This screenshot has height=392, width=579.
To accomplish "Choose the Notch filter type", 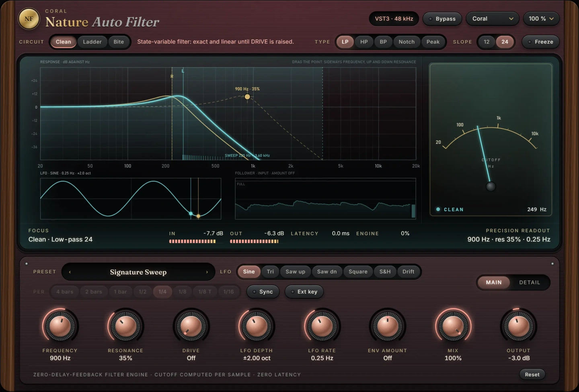I will [x=407, y=42].
